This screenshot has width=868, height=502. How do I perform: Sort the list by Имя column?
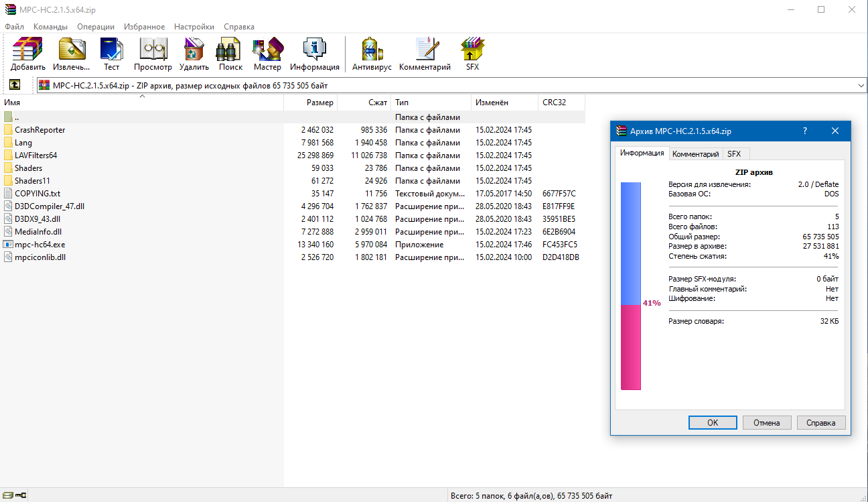(142, 103)
